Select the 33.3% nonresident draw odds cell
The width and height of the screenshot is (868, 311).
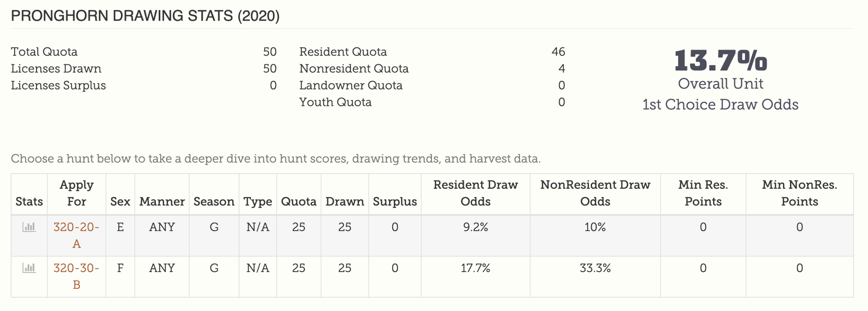click(595, 268)
